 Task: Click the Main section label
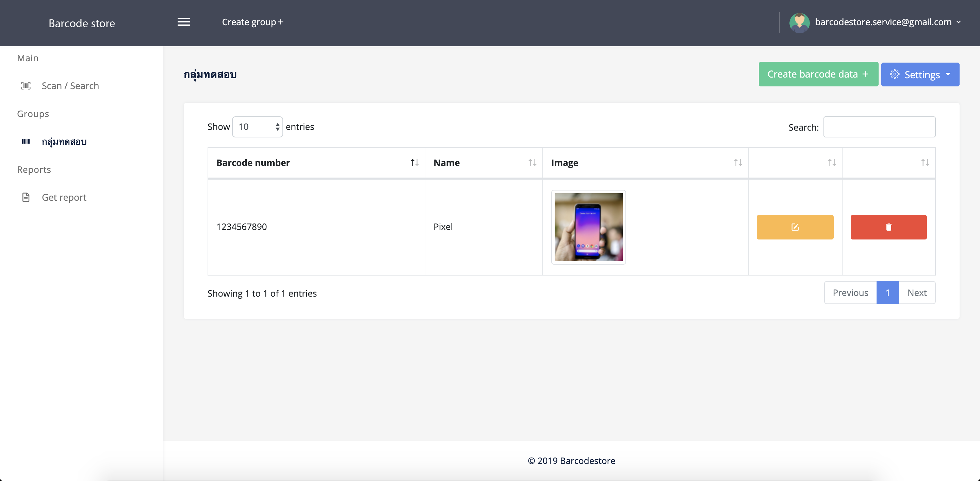pyautogui.click(x=28, y=58)
